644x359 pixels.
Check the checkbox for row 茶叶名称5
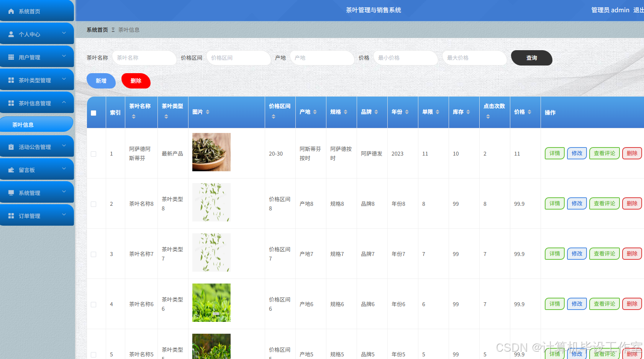click(93, 355)
